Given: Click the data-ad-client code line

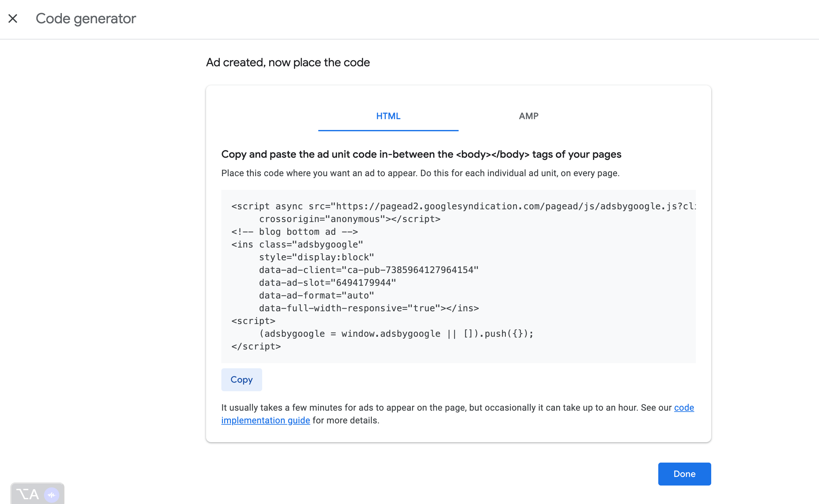Looking at the screenshot, I should point(369,270).
